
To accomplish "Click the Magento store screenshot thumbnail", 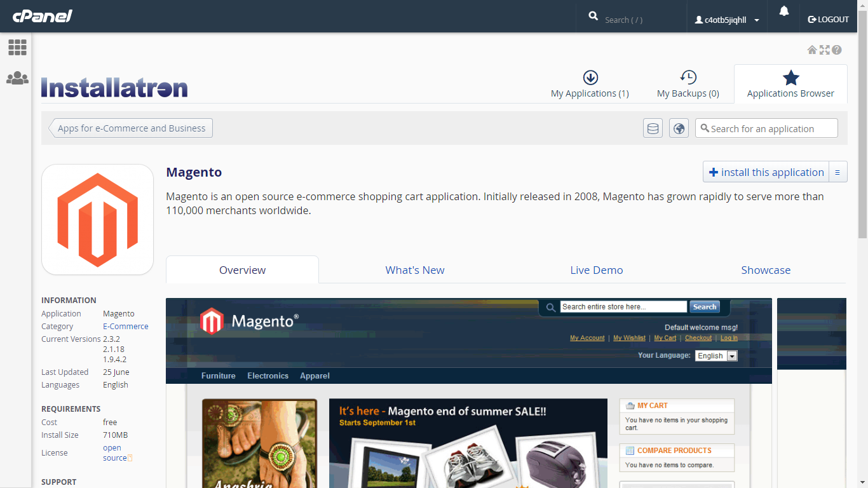I will pos(469,393).
